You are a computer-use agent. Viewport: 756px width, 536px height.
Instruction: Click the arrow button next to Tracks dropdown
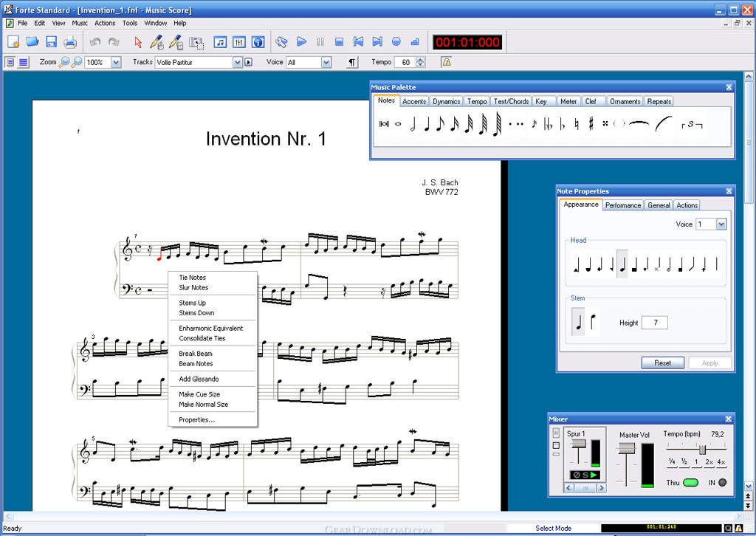[x=248, y=62]
